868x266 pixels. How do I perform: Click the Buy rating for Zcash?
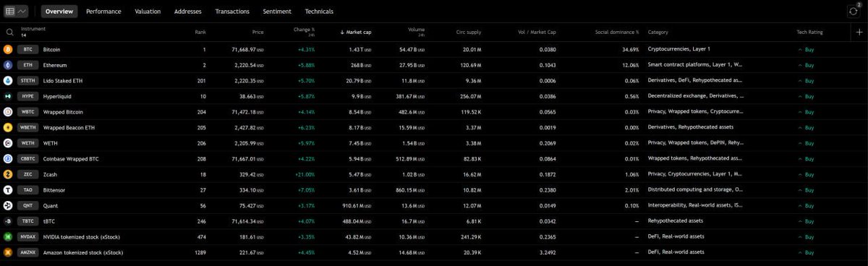[807, 174]
